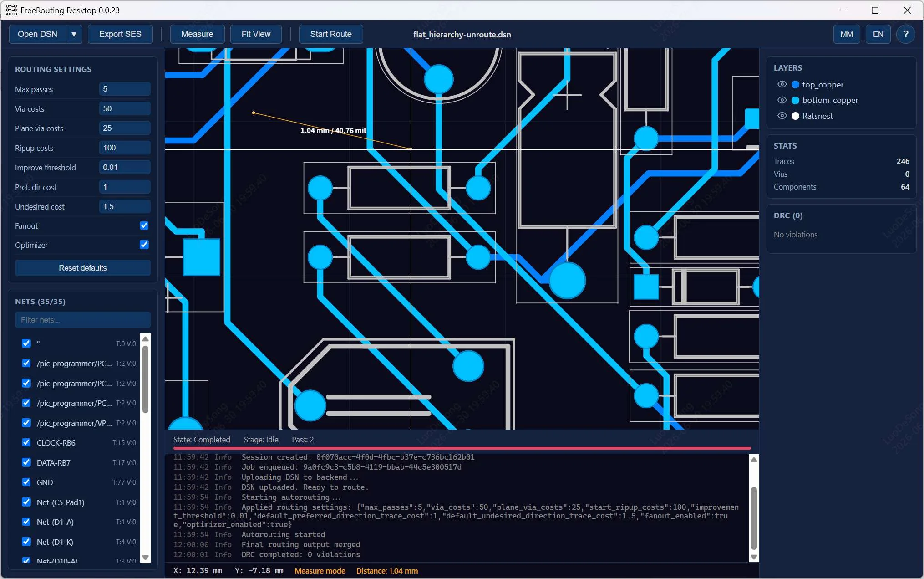Uncheck the Net-(D1-A) net checkbox

click(x=26, y=522)
